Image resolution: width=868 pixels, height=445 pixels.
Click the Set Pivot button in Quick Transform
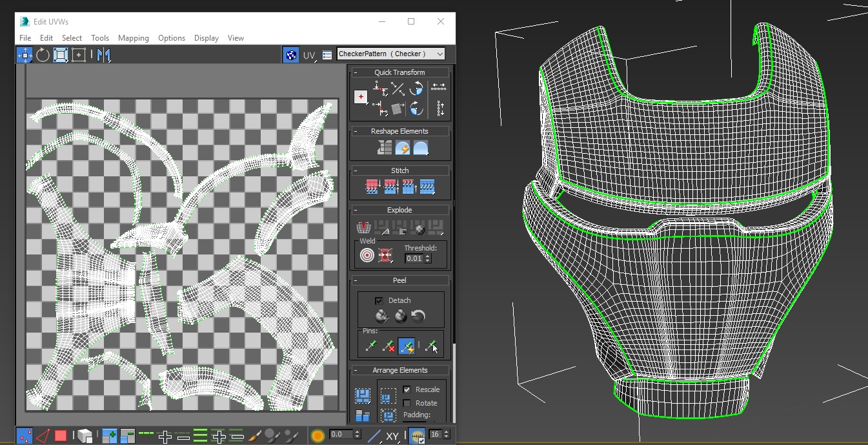(x=361, y=97)
